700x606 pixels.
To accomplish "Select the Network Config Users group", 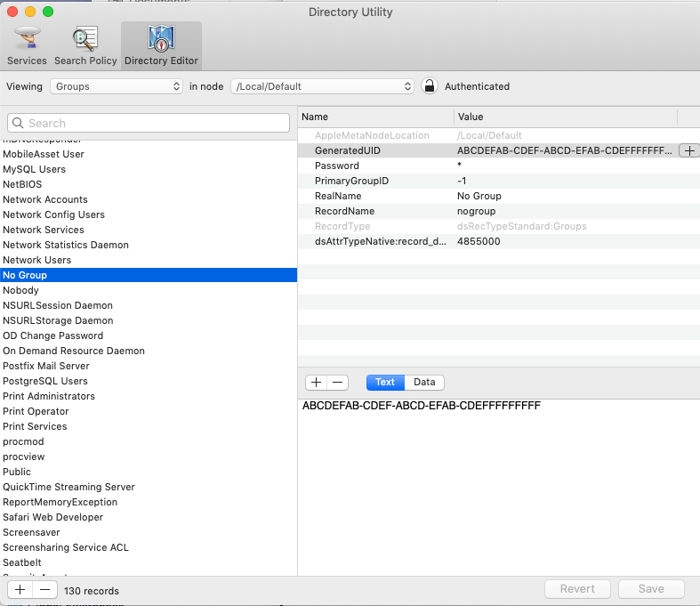I will (x=149, y=214).
